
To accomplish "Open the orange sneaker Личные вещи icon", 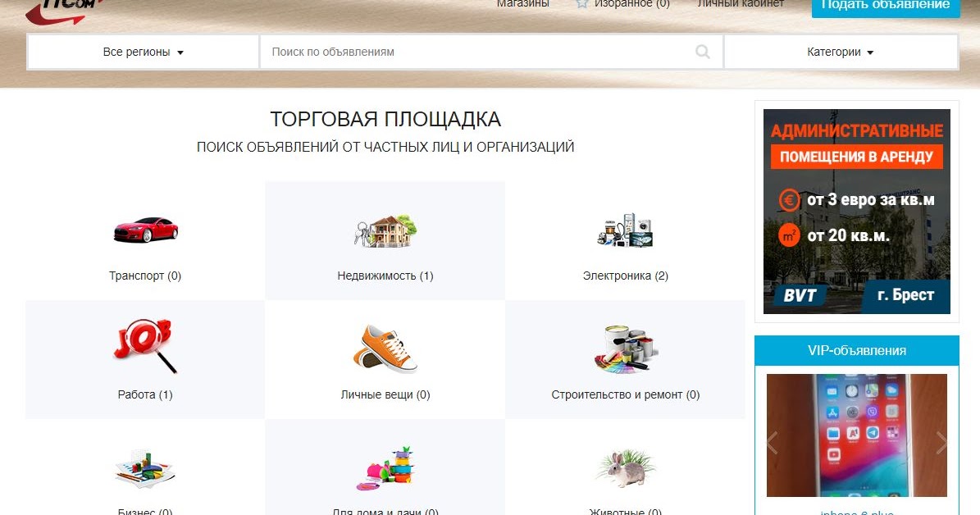I will pyautogui.click(x=385, y=349).
